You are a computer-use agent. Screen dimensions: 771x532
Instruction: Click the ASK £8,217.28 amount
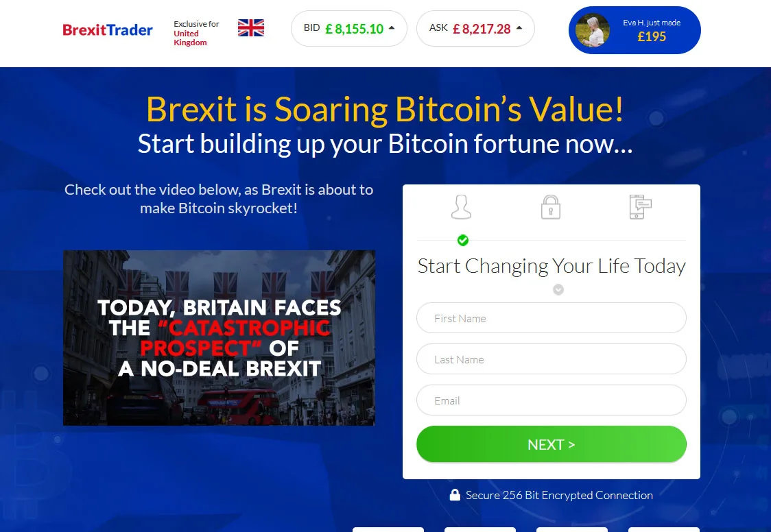[482, 29]
